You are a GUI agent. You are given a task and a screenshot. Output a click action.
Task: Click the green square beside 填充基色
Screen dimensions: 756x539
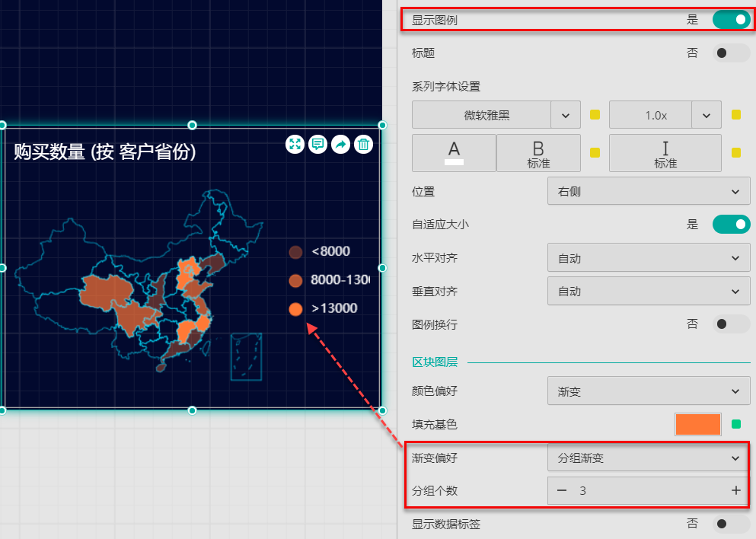(x=736, y=424)
